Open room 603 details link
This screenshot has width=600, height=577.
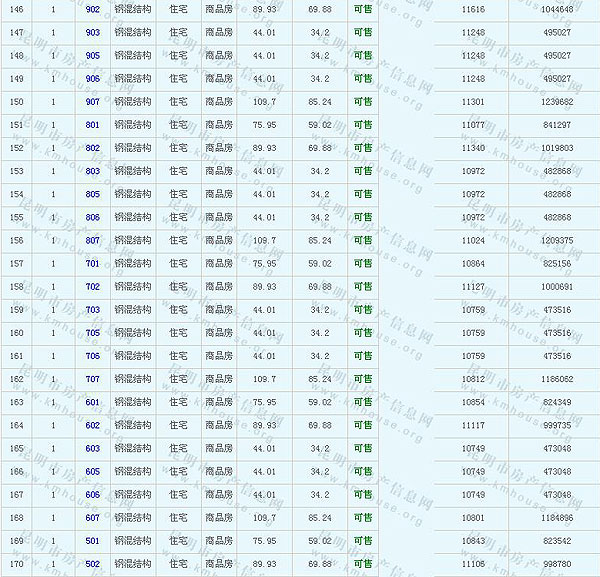point(93,448)
